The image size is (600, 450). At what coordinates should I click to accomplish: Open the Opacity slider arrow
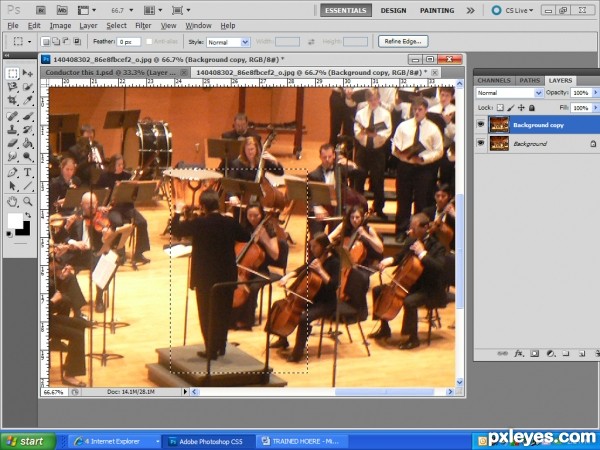(595, 93)
